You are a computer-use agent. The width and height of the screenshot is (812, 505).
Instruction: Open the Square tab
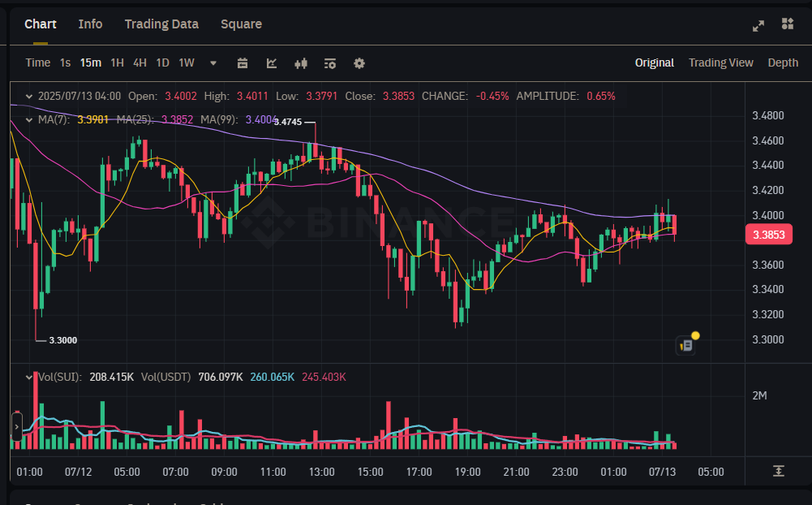click(241, 24)
